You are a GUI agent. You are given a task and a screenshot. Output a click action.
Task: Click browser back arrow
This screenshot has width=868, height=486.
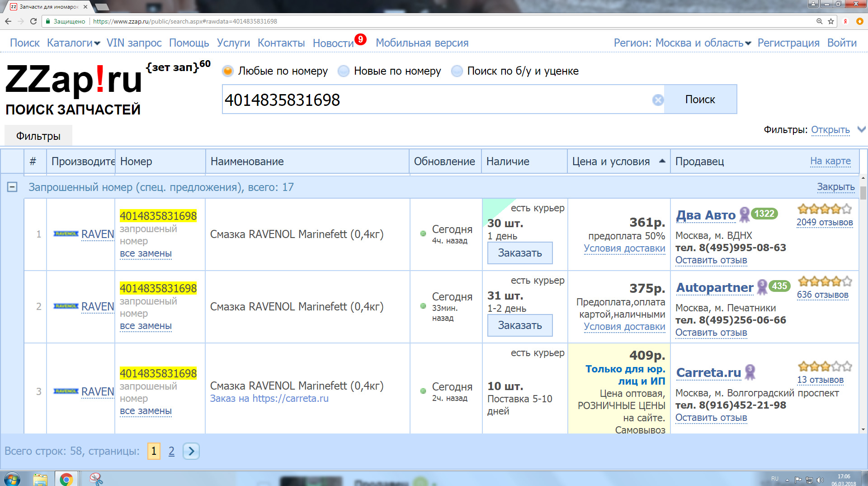pyautogui.click(x=8, y=21)
